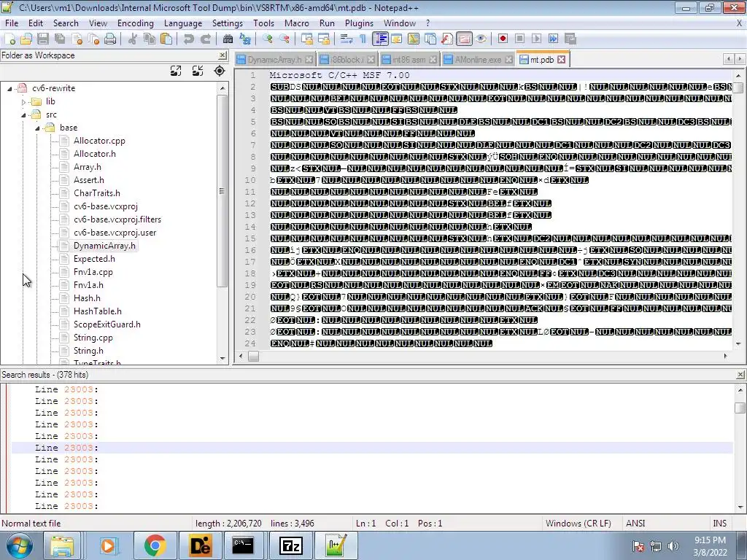Open the Plugins menu
747x560 pixels.
(359, 23)
